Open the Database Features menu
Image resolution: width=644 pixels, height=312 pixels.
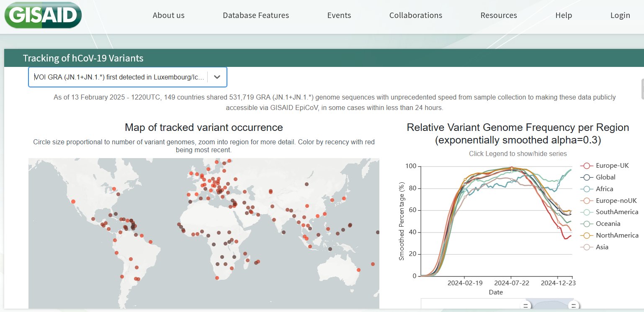click(x=255, y=15)
